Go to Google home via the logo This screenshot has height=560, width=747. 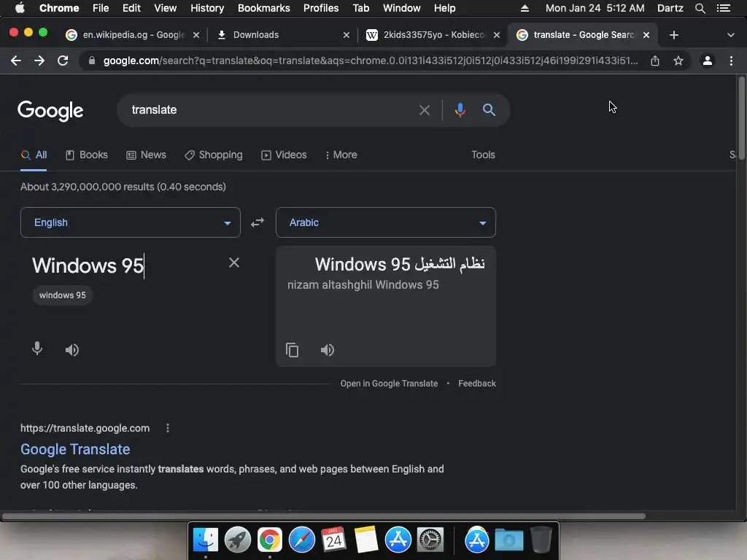(x=50, y=111)
